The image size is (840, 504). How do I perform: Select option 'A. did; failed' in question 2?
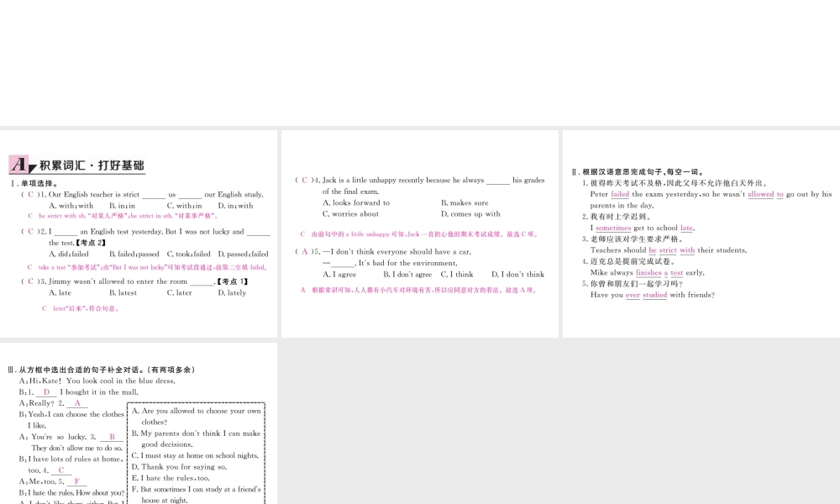[x=69, y=254]
